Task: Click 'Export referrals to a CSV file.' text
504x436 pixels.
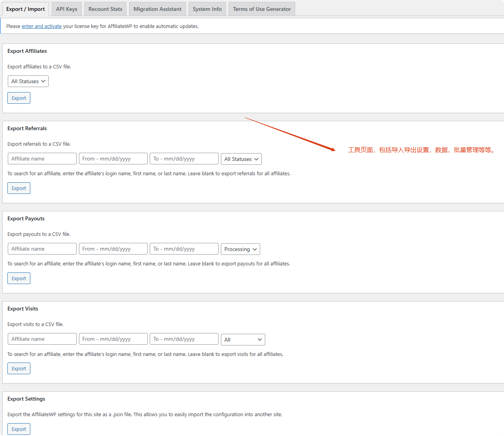Action: pos(39,144)
